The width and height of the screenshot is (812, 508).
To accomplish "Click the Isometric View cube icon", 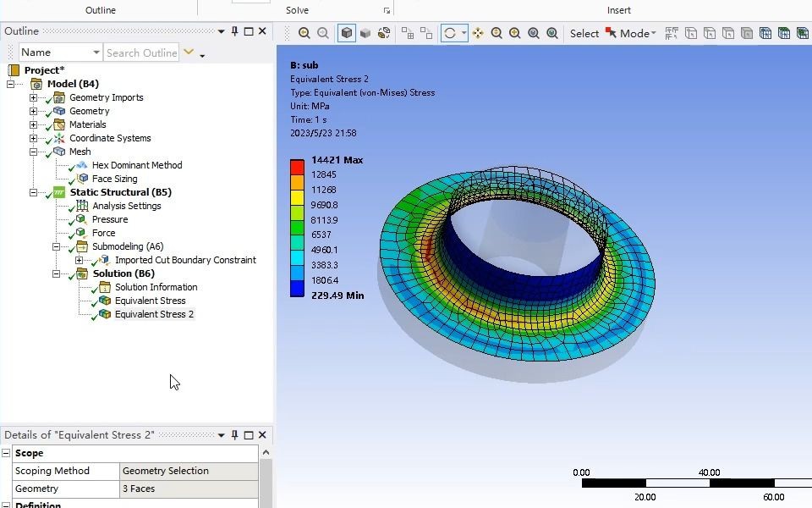I will (346, 33).
